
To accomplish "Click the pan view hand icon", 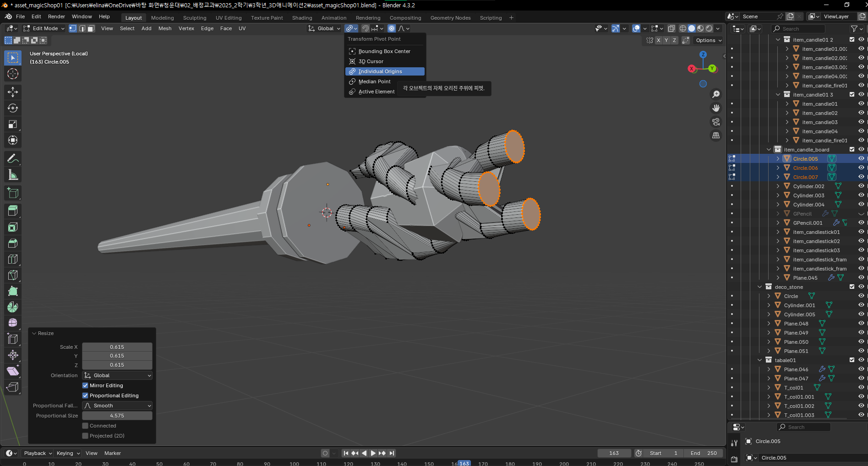I will (x=716, y=108).
